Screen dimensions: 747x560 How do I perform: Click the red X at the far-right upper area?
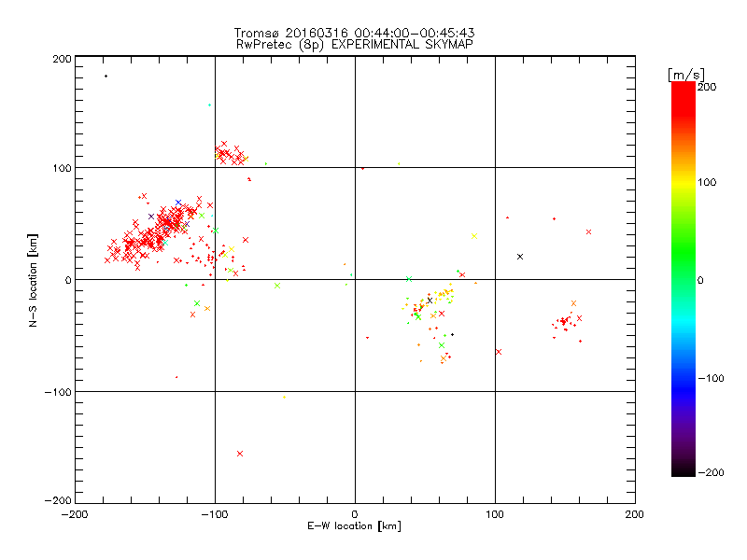click(589, 231)
